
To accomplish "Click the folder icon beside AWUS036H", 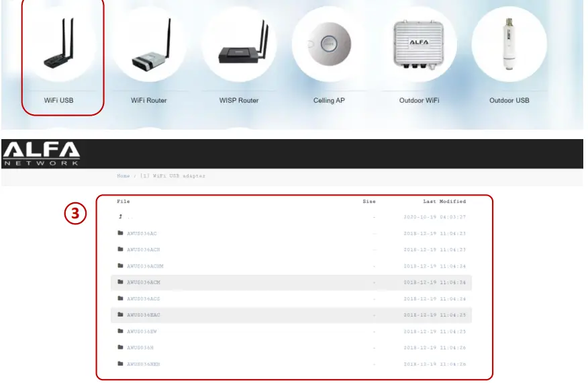I will pyautogui.click(x=120, y=347).
